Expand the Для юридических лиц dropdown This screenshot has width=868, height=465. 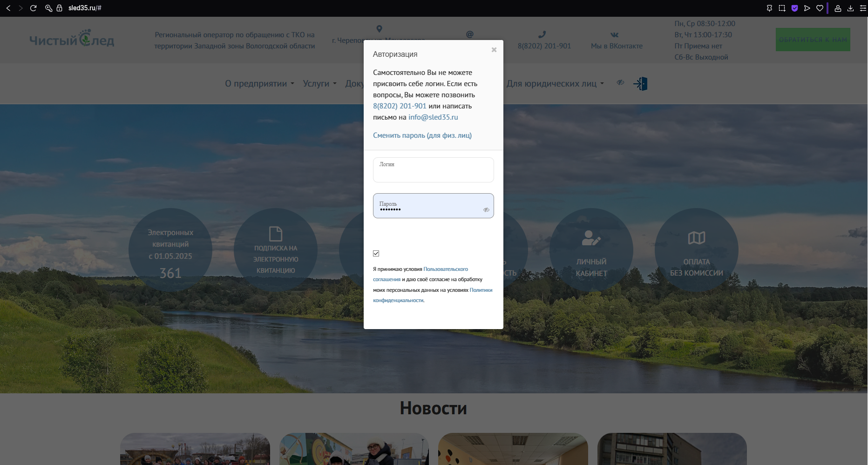coord(555,84)
